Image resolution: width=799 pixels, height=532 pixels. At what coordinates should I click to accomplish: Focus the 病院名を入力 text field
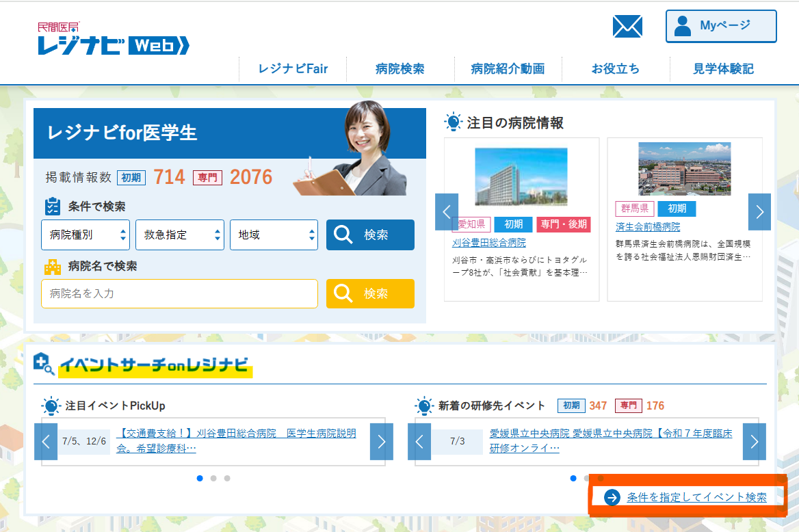coord(179,293)
